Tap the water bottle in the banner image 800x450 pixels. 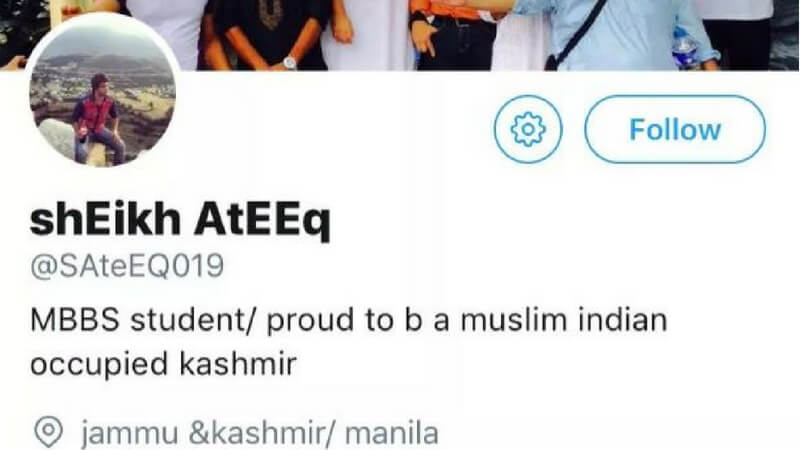[x=684, y=47]
